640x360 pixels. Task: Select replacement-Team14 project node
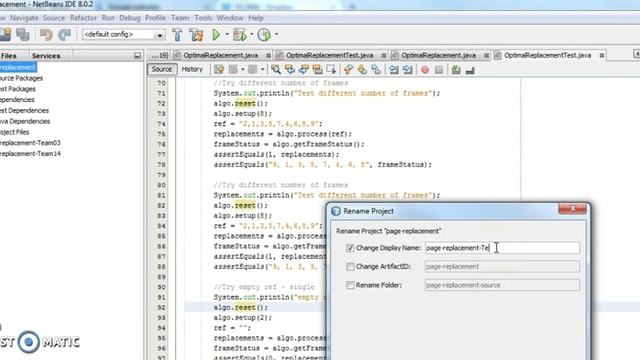click(30, 153)
